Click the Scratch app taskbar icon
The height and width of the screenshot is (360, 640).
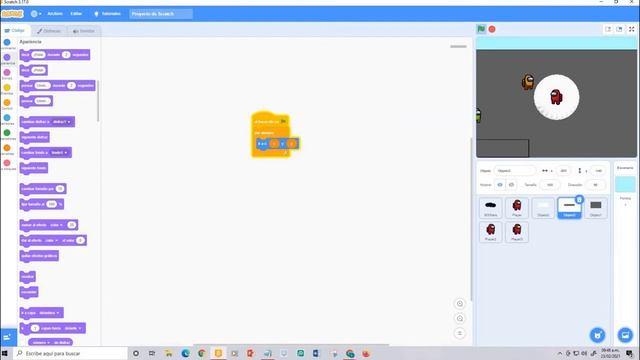(218, 353)
